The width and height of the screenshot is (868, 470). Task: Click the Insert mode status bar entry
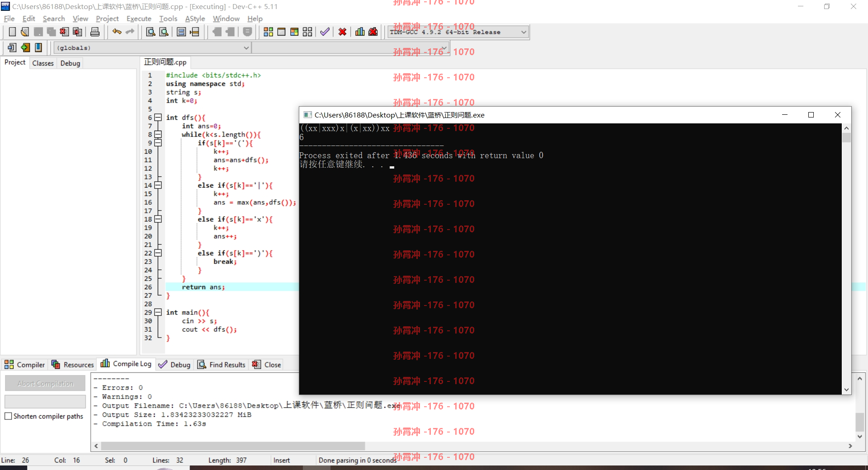click(282, 460)
